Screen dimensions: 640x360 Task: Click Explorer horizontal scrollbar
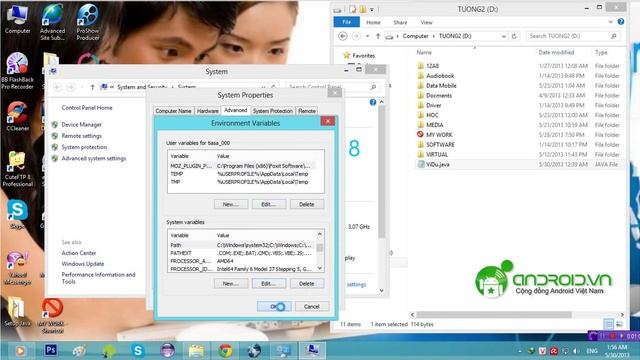point(494,315)
